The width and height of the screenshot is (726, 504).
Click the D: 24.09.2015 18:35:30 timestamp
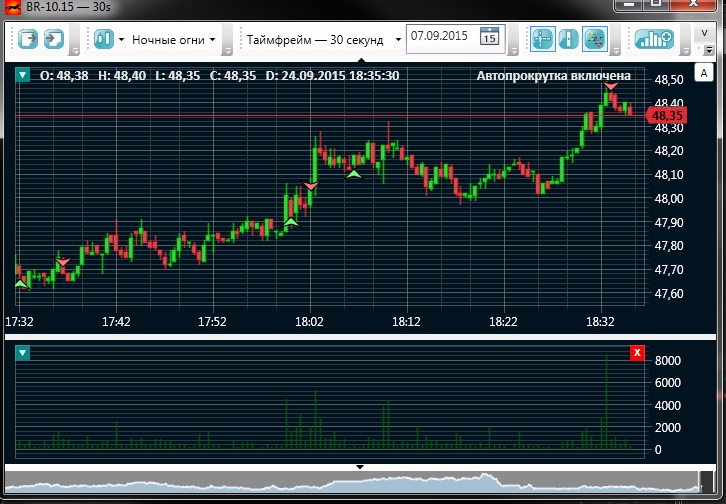[332, 75]
